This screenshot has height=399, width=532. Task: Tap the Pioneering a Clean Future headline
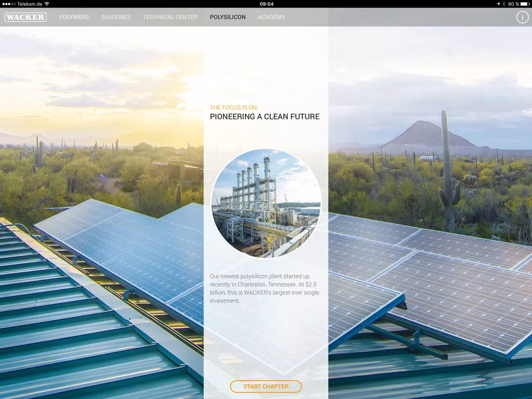(x=265, y=117)
